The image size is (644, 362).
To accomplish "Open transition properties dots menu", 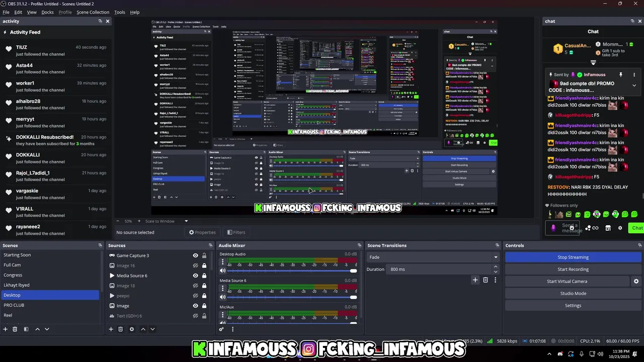I will pyautogui.click(x=495, y=280).
